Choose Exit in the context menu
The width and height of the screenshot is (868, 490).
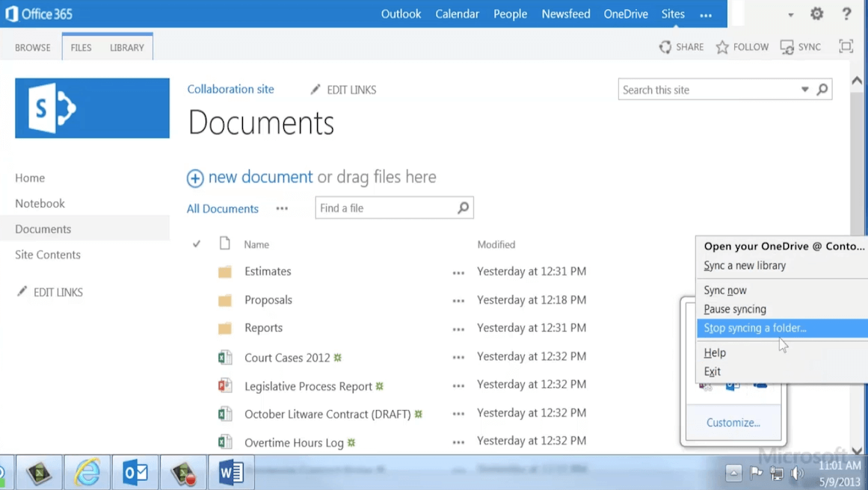pos(781,372)
